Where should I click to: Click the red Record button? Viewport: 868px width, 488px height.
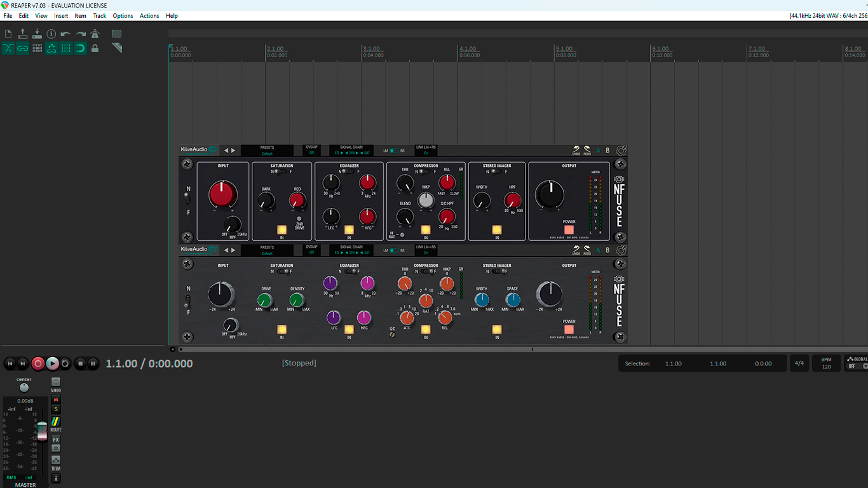tap(37, 363)
